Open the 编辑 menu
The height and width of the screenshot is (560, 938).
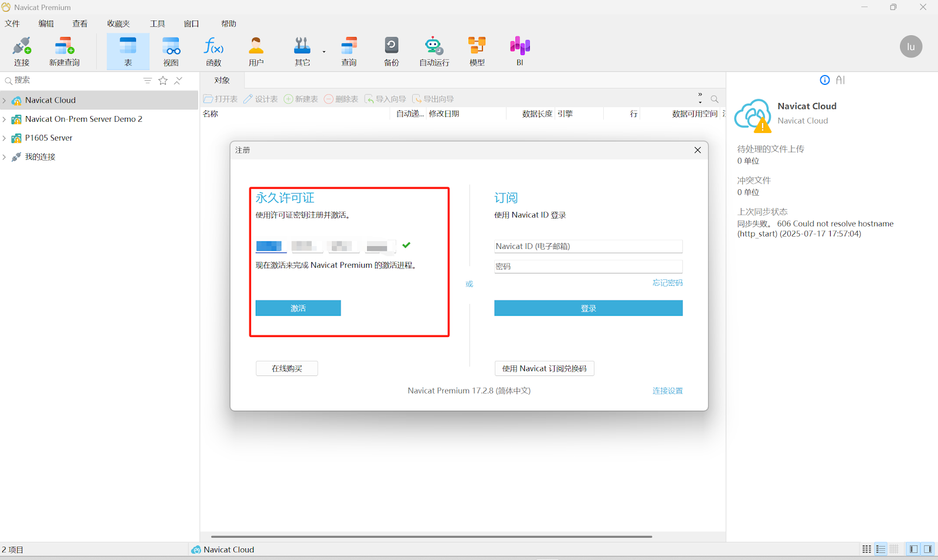(46, 23)
